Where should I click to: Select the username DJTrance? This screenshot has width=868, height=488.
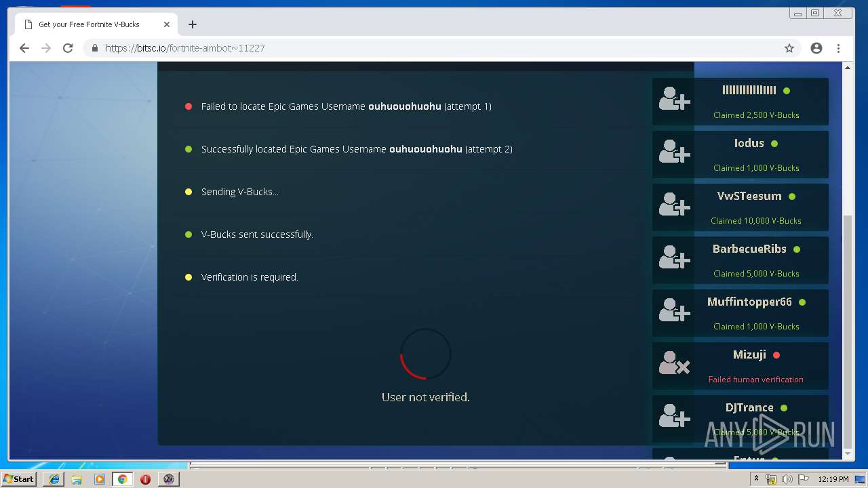click(749, 407)
